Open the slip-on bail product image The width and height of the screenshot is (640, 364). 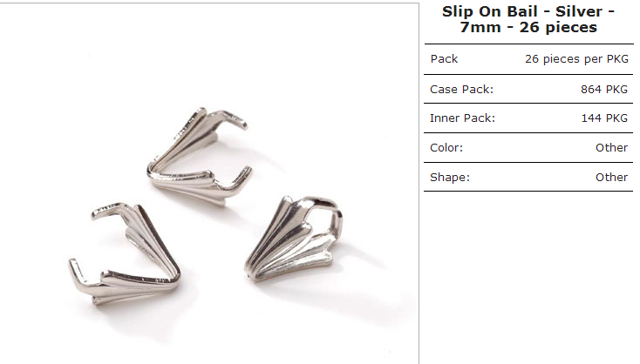[209, 184]
